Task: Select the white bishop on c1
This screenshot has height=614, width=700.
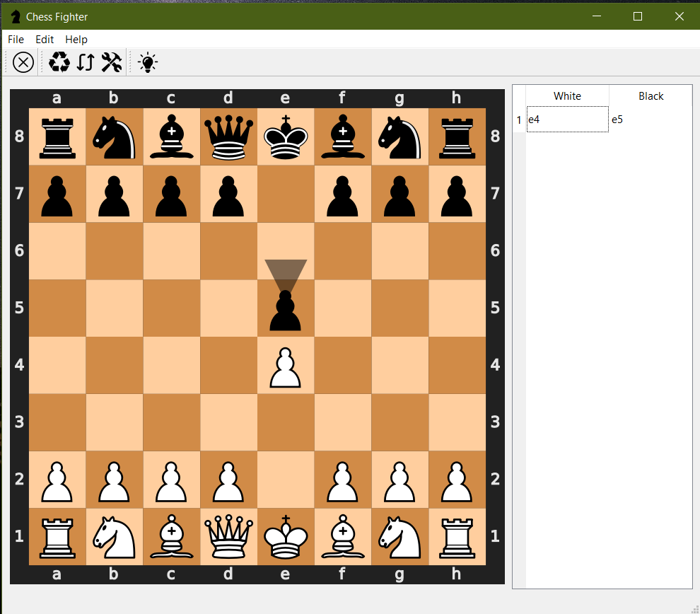Action: (x=171, y=537)
